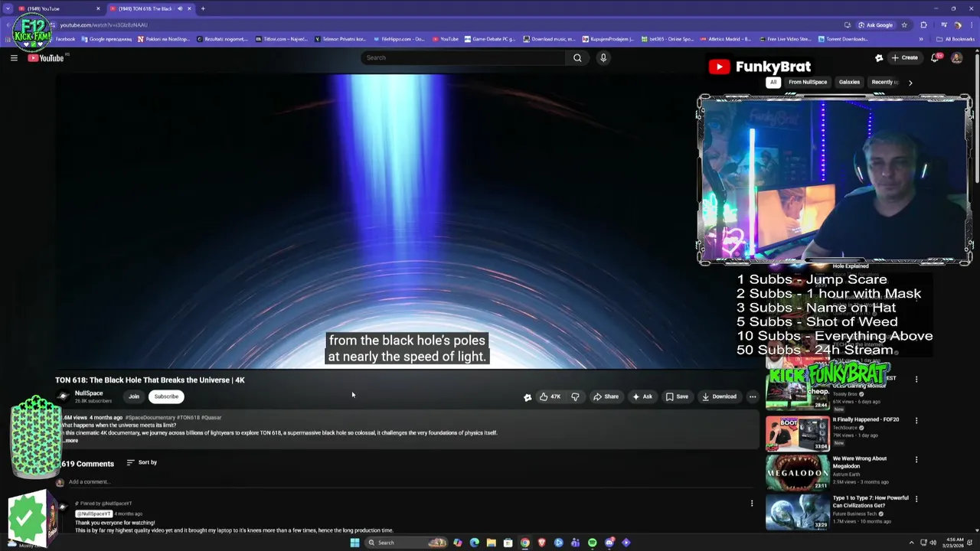Save video to a playlist
This screenshot has width=980, height=551.
(677, 396)
